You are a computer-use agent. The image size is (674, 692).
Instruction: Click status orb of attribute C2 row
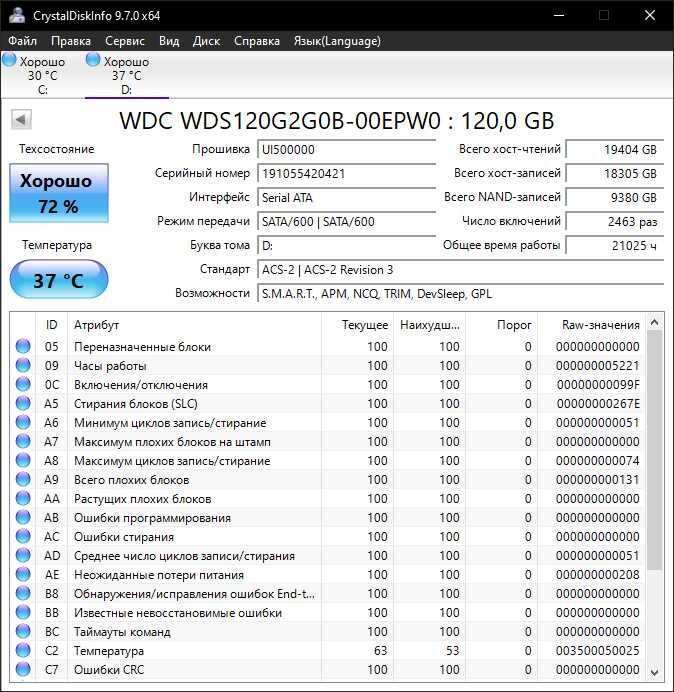tap(23, 650)
